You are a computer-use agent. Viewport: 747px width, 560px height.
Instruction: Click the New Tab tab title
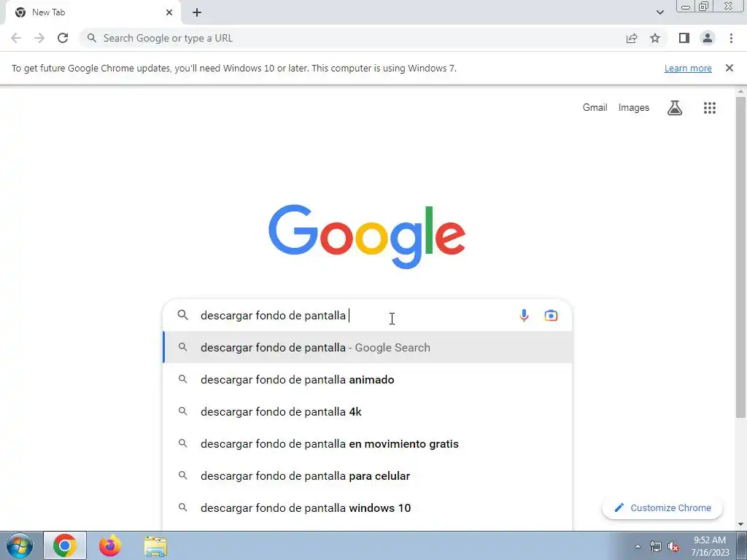(x=49, y=12)
